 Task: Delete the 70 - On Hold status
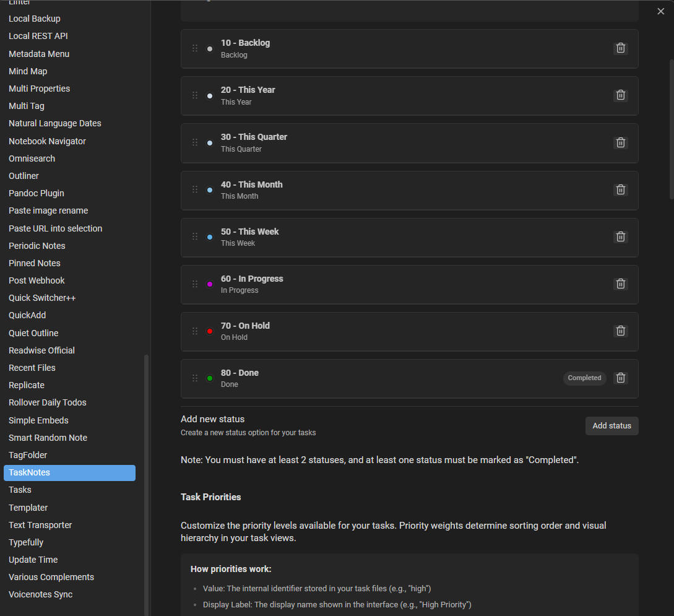[x=620, y=331]
